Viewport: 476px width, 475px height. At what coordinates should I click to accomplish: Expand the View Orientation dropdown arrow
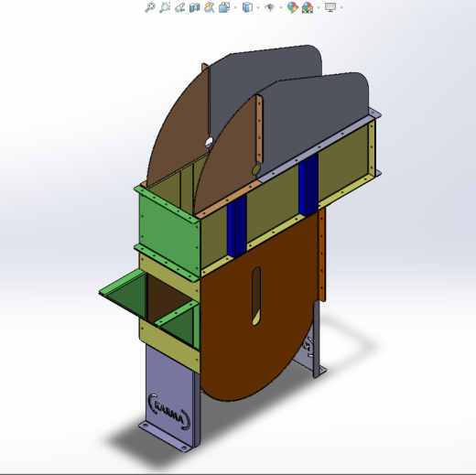(235, 7)
